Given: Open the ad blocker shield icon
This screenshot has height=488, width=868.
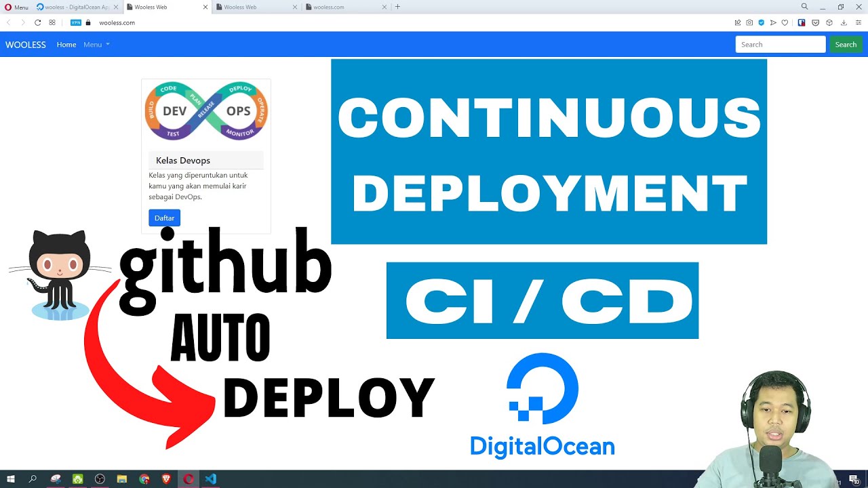Looking at the screenshot, I should (x=762, y=22).
